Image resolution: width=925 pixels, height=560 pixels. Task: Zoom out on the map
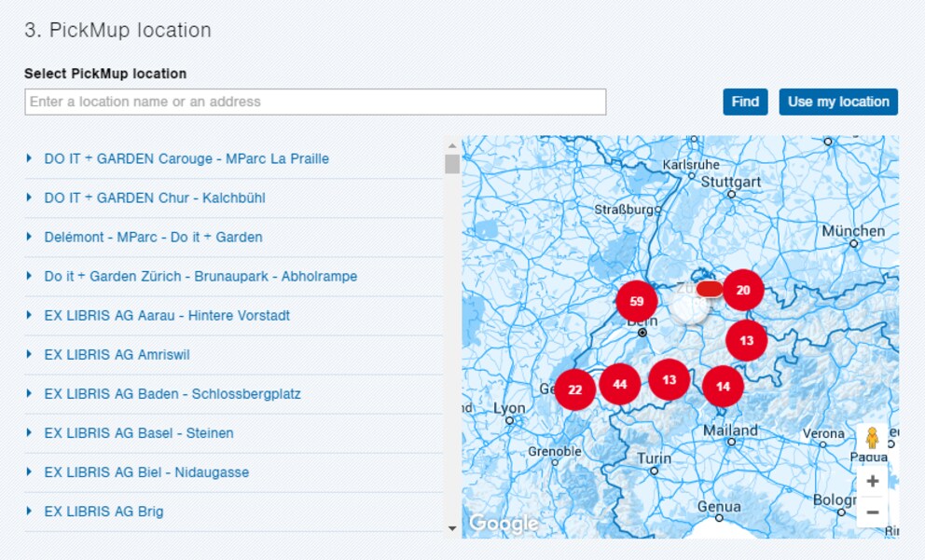[873, 512]
